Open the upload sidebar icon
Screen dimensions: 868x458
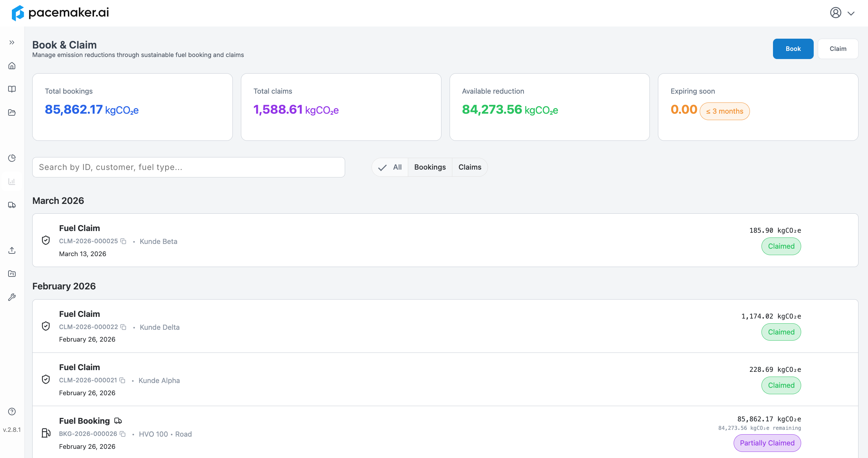pyautogui.click(x=12, y=250)
